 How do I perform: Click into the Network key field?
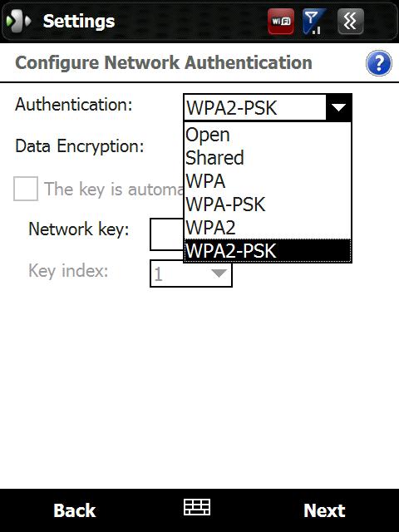coord(167,234)
